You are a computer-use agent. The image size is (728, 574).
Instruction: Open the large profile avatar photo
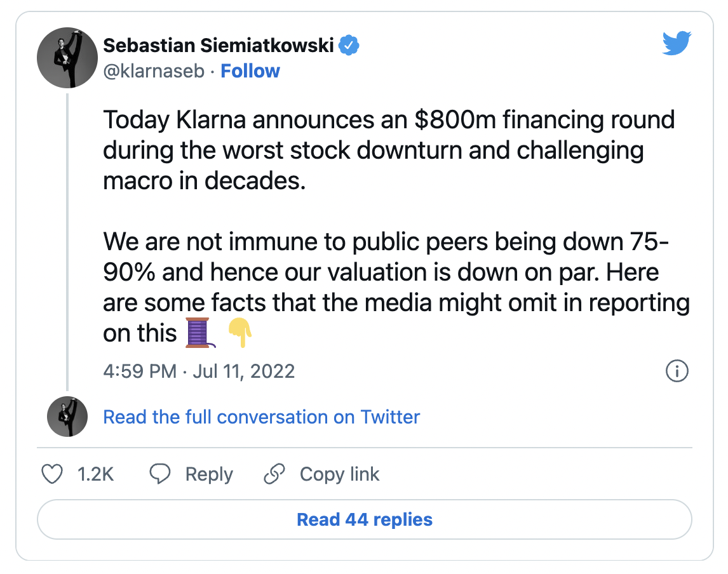click(67, 58)
